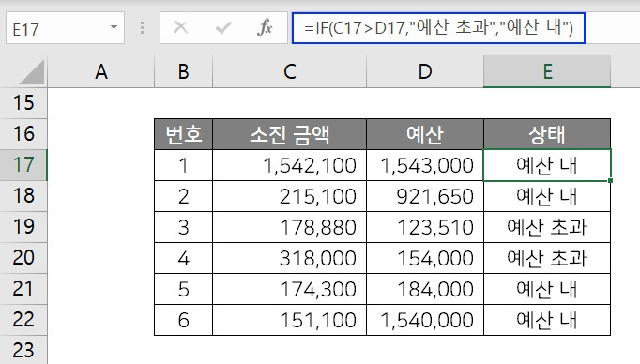Click cell with amount 1,542,100
640x364 pixels.
pyautogui.click(x=289, y=165)
